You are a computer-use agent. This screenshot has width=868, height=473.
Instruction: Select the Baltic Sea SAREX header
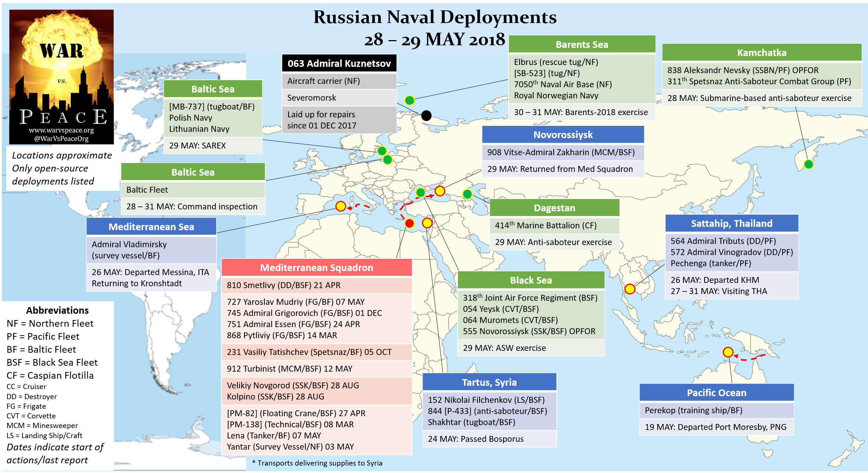tap(213, 89)
